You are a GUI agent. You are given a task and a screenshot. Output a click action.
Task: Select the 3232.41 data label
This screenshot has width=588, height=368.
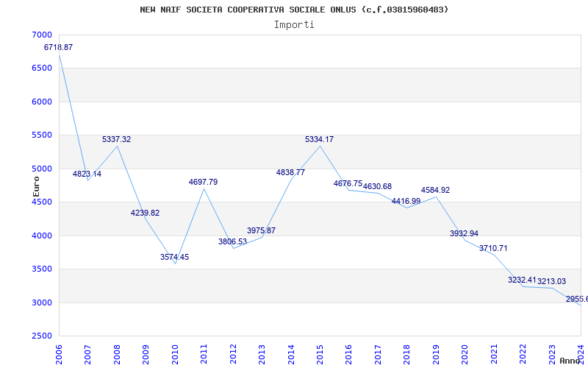pos(523,280)
